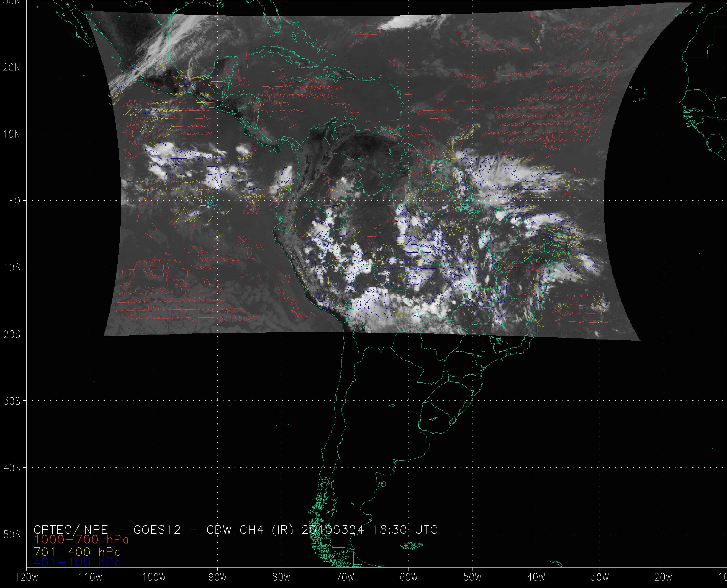This screenshot has width=727, height=588.
Task: Click the 80W longitude axis label
Action: tap(281, 577)
